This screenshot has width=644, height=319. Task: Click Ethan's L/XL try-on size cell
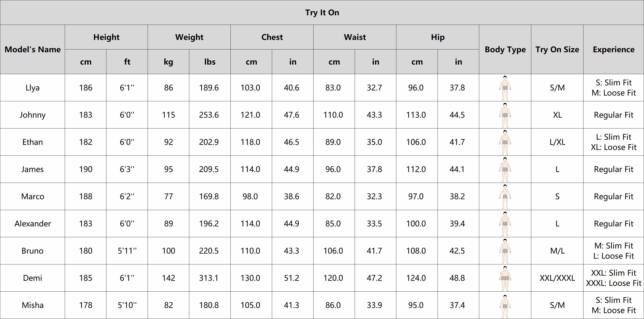tap(557, 142)
